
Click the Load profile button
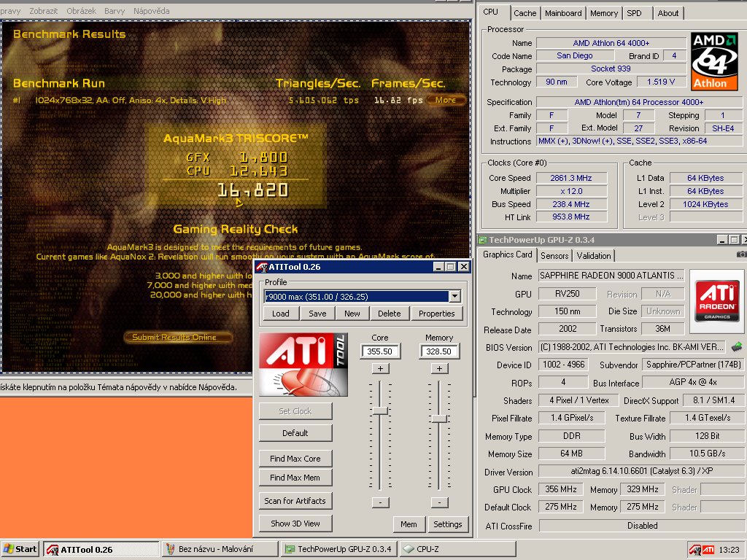pos(281,314)
